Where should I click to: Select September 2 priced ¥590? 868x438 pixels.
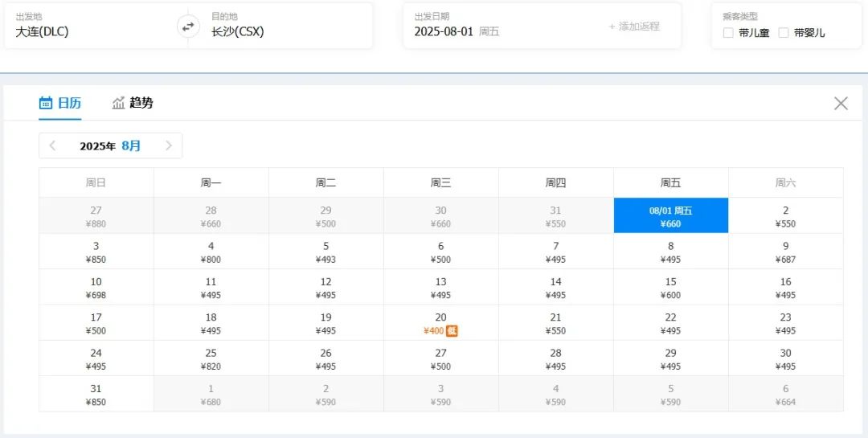[326, 395]
